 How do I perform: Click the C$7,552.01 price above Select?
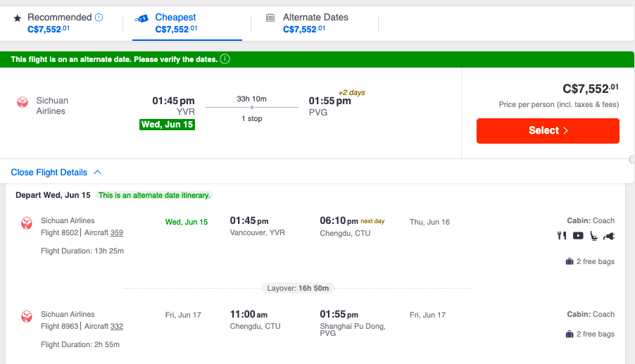pyautogui.click(x=591, y=89)
